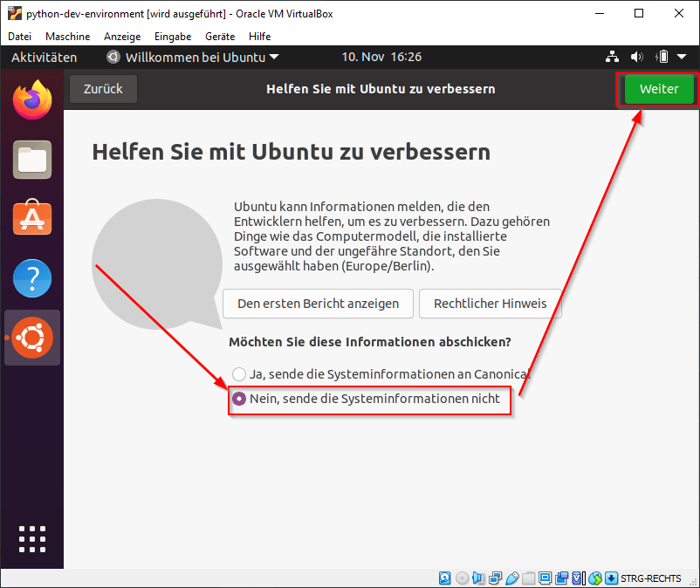This screenshot has height=588, width=700.
Task: Click the Show Applications grid in the dock
Action: coord(31,539)
